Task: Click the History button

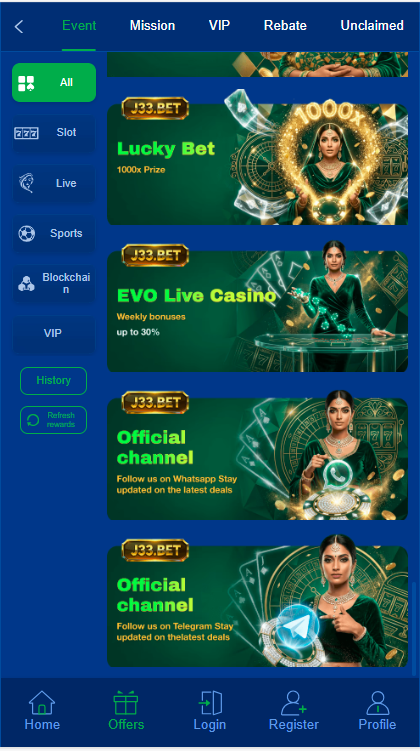Action: (54, 381)
